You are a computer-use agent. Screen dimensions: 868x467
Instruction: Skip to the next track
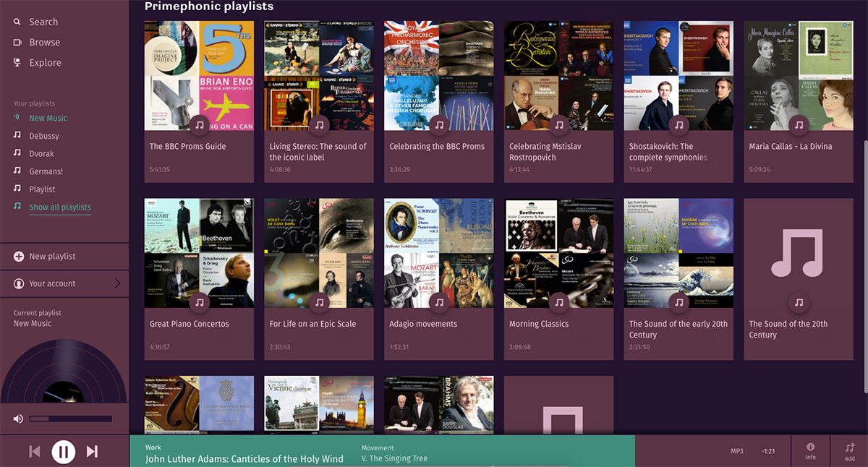pos(92,452)
